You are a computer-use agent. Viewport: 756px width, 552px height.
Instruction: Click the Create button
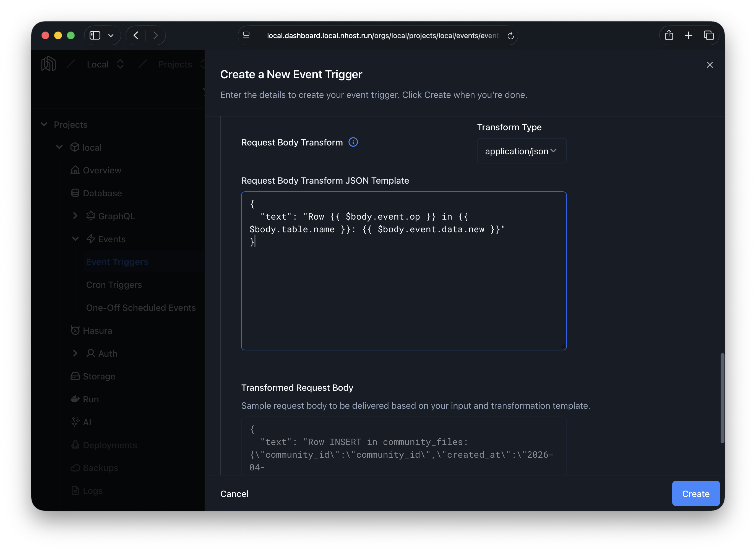[x=695, y=494]
